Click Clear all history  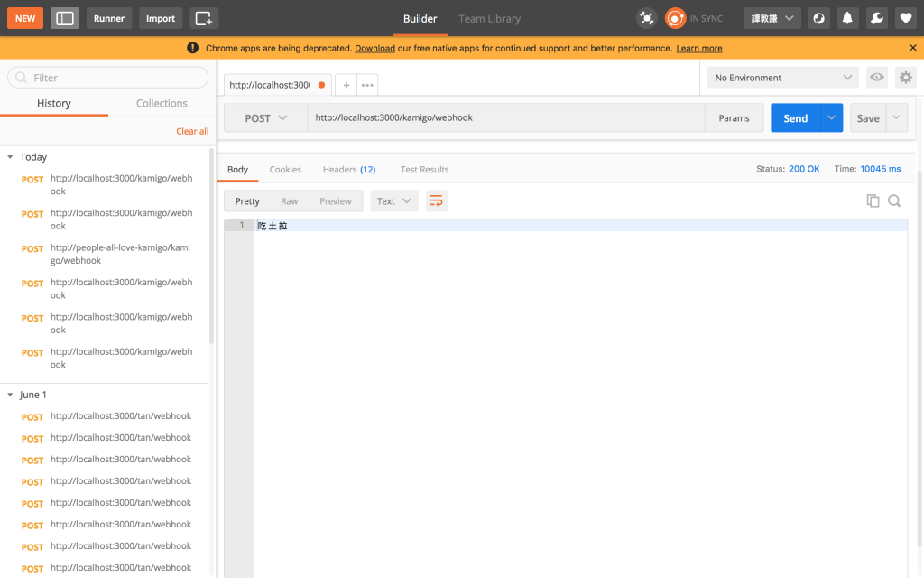[192, 131]
